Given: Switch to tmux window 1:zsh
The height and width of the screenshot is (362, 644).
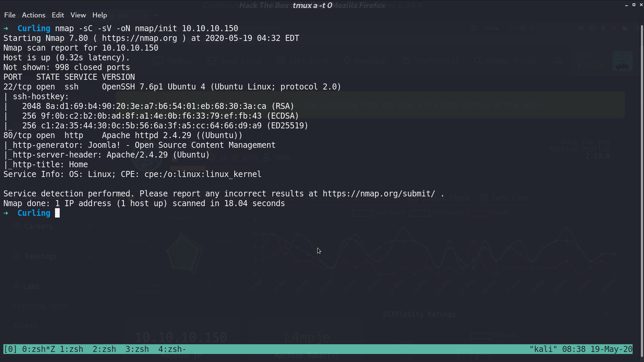Looking at the screenshot, I should pos(71,349).
